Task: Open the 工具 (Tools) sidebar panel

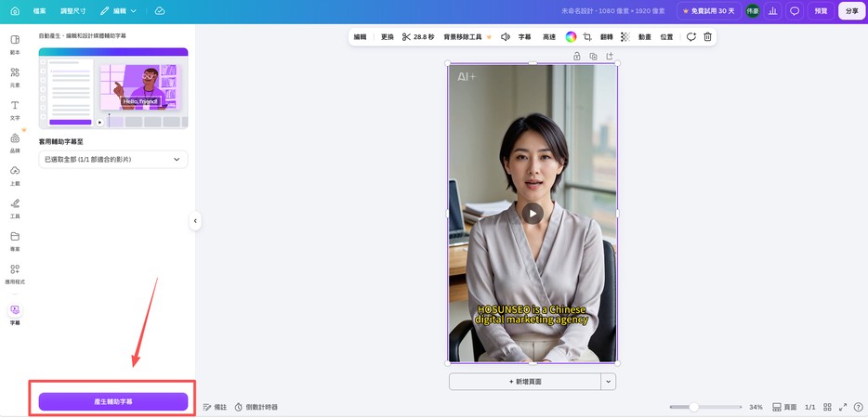Action: pyautogui.click(x=15, y=208)
